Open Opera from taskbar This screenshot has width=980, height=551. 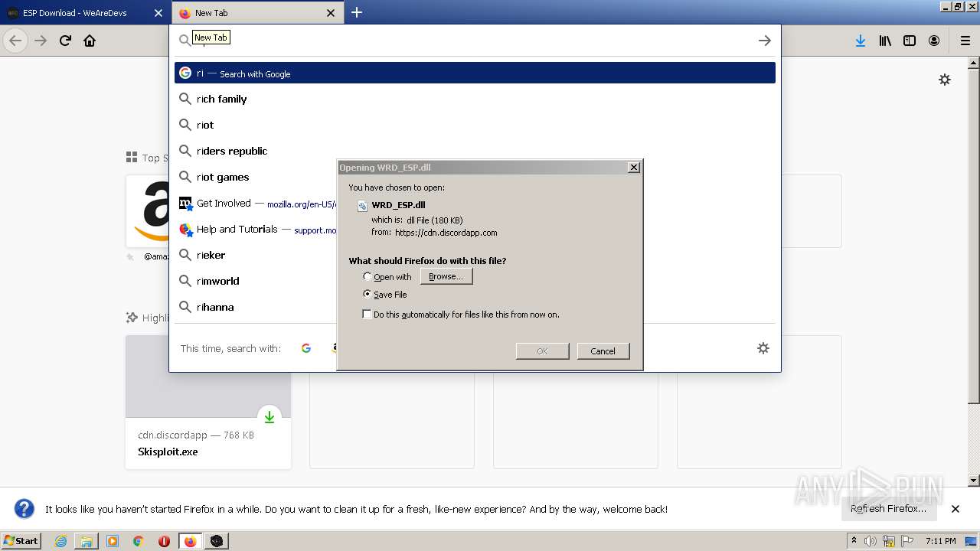[164, 541]
